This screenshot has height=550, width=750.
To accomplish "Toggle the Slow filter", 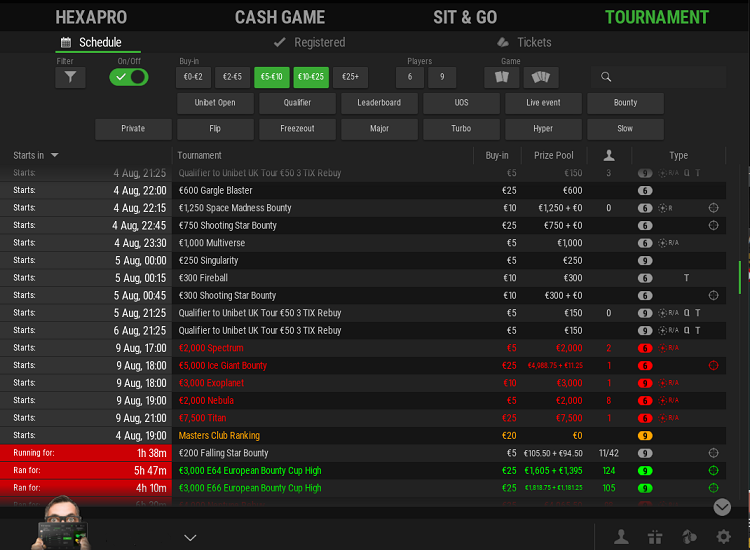I will click(x=625, y=129).
